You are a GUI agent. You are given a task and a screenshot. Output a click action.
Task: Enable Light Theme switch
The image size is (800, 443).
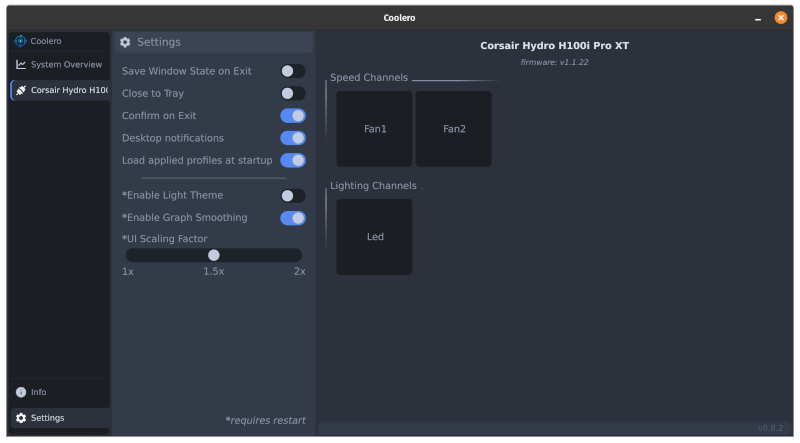(293, 195)
